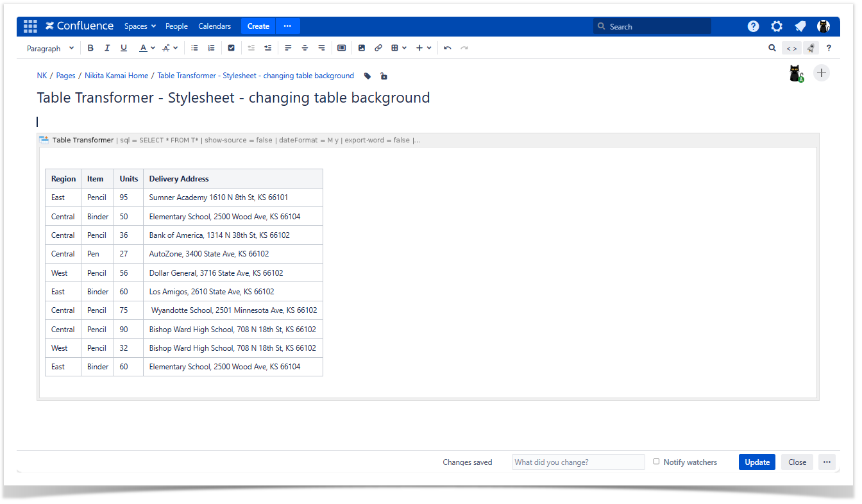Go to Calendars in the top navigation
This screenshot has width=862, height=504.
coord(214,26)
